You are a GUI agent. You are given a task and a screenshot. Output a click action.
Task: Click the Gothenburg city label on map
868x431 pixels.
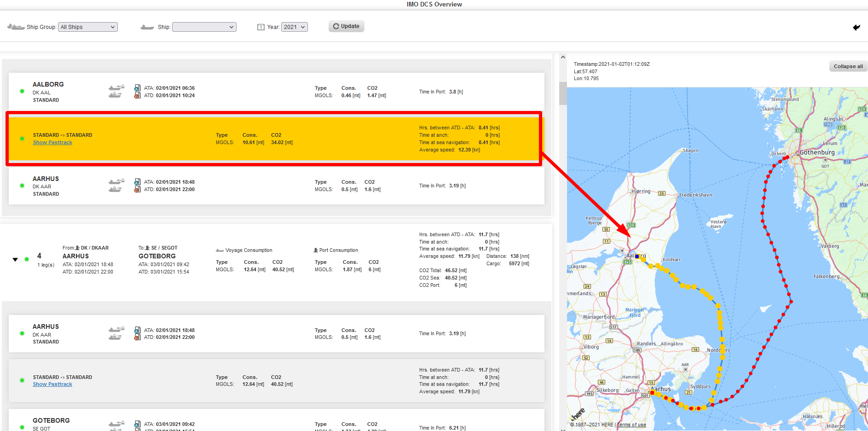[x=817, y=152]
